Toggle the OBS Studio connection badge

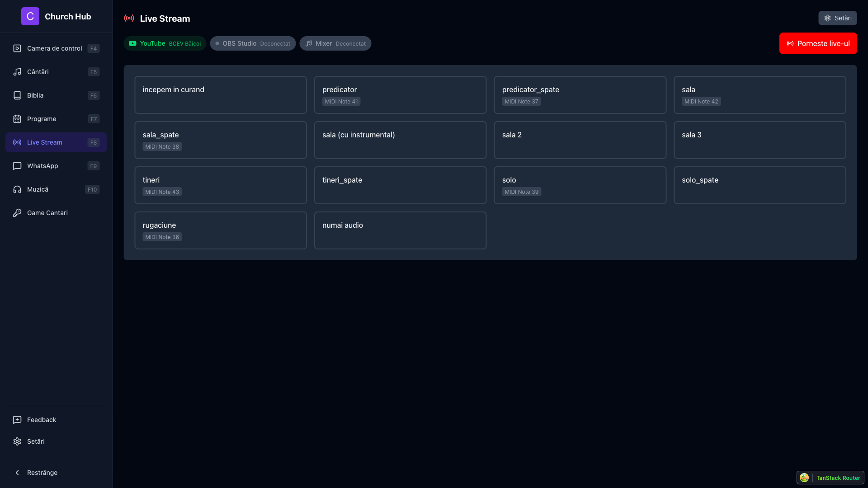pyautogui.click(x=253, y=43)
